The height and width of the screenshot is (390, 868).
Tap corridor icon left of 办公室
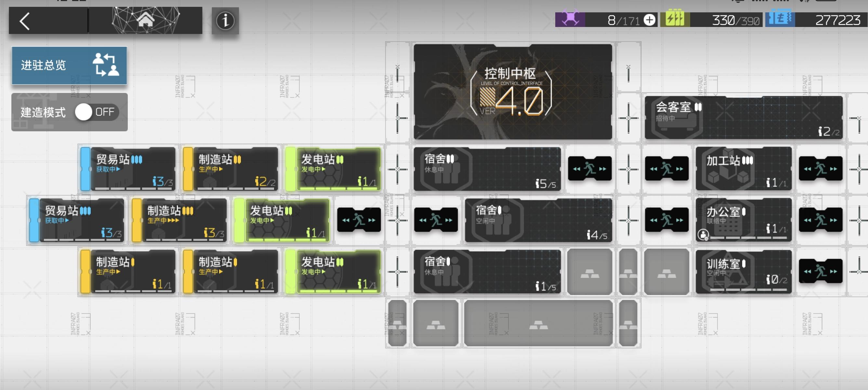tap(666, 220)
